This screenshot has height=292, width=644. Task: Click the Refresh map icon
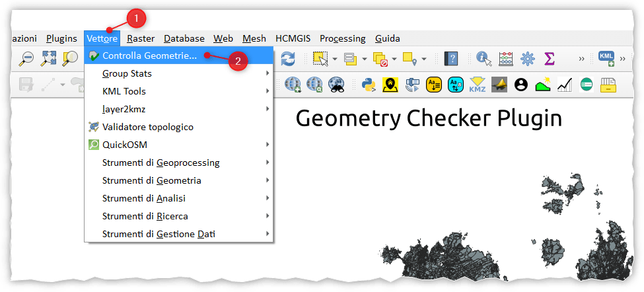pos(288,58)
